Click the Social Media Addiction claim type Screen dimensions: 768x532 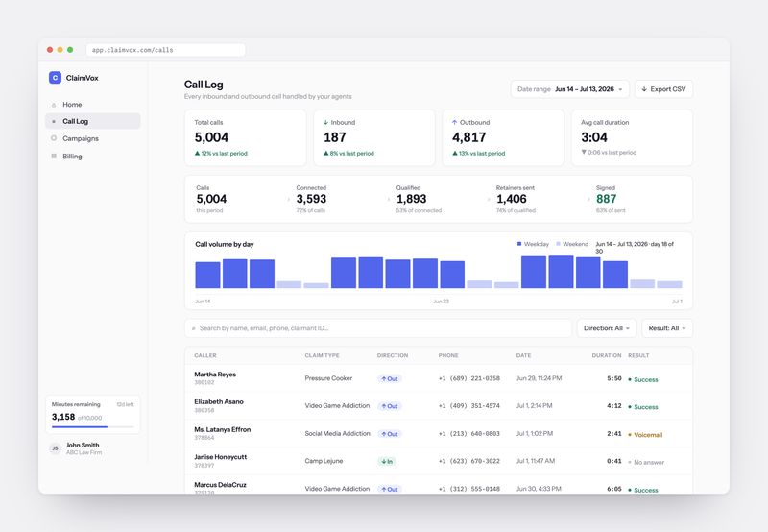(x=338, y=433)
